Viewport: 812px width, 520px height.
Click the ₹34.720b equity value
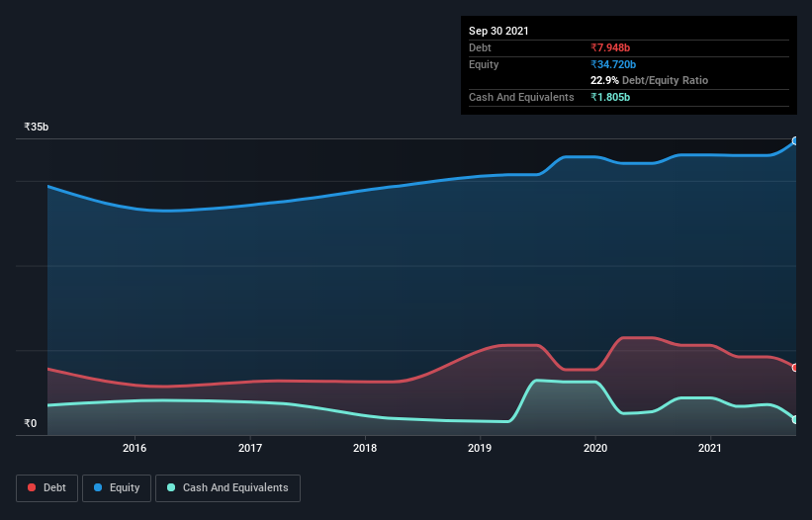613,64
